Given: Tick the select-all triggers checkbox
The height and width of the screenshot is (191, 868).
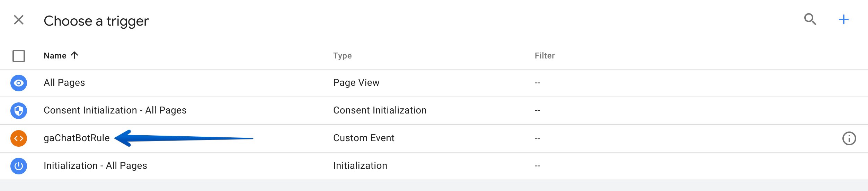Looking at the screenshot, I should [19, 56].
